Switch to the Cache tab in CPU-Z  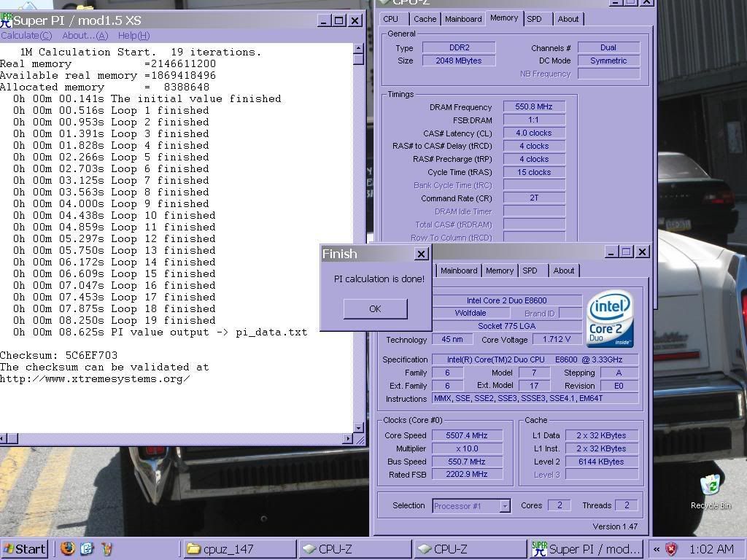425,19
